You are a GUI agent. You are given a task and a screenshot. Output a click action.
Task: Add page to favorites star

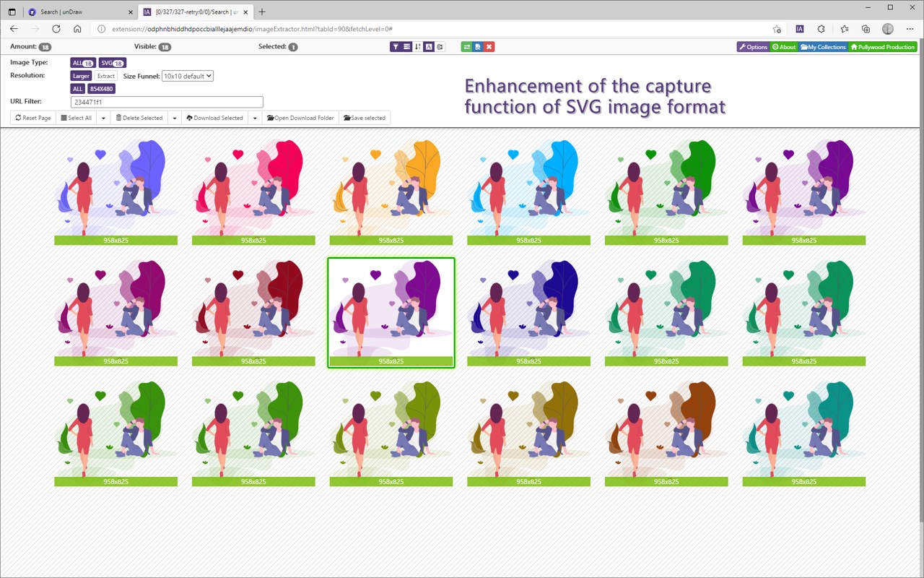pos(777,29)
